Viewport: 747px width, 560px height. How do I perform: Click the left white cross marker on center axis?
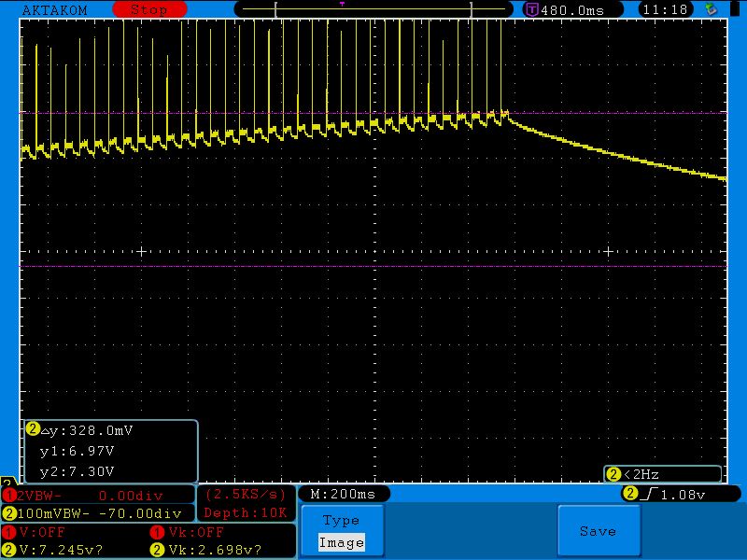point(141,251)
